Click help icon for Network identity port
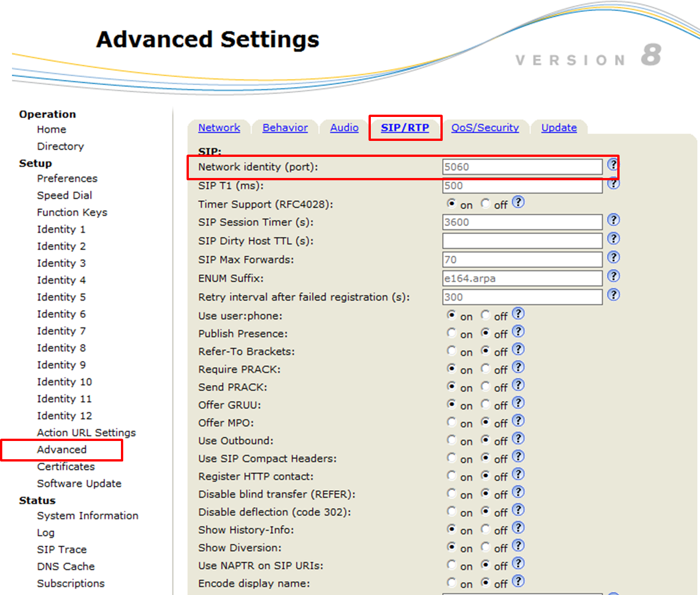700x595 pixels. click(x=613, y=164)
